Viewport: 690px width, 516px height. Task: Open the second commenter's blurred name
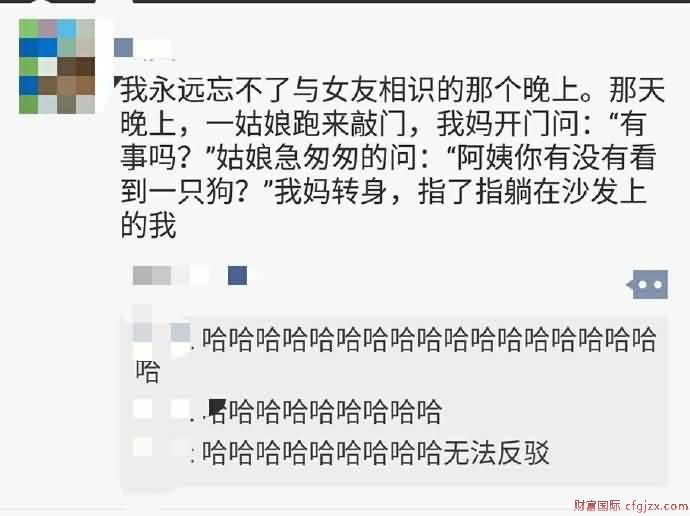click(162, 408)
